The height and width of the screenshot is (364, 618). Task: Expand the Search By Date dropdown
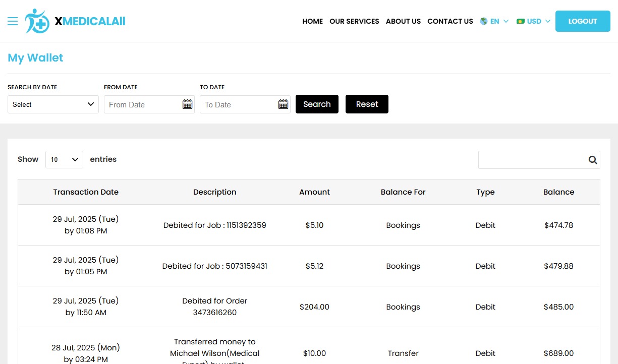click(53, 104)
